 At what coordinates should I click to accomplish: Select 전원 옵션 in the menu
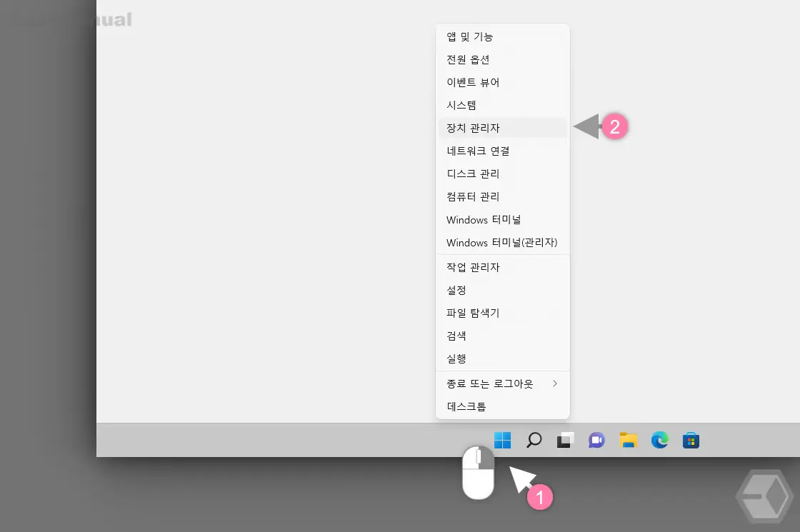pos(466,59)
